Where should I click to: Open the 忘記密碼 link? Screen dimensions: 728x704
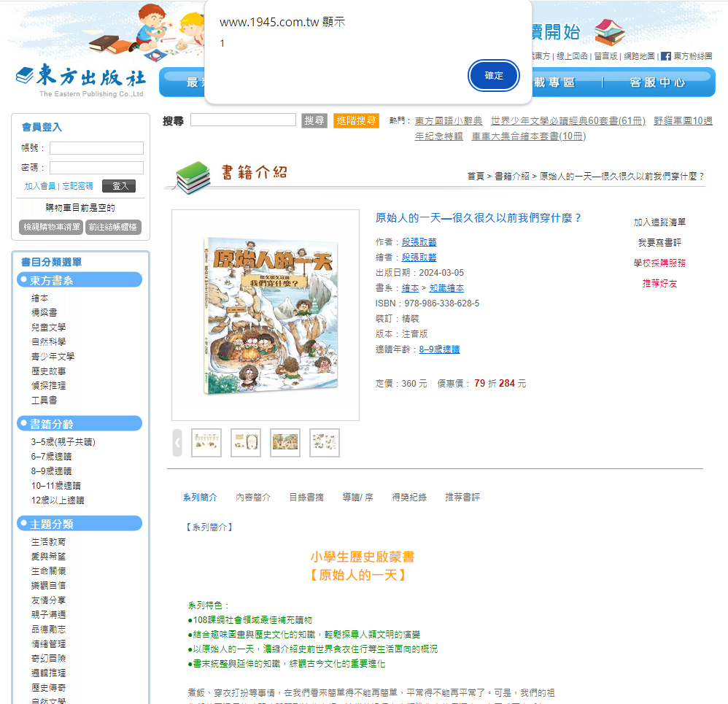click(77, 186)
